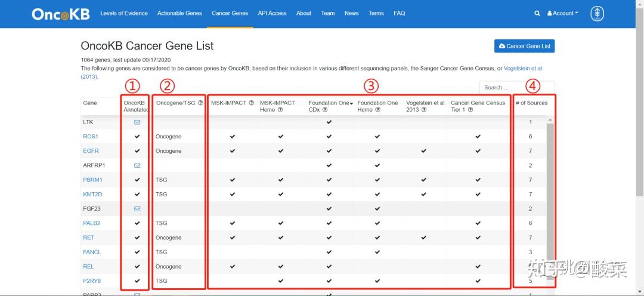Click the envelope icon in LTK row
The height and width of the screenshot is (296, 644).
(137, 122)
